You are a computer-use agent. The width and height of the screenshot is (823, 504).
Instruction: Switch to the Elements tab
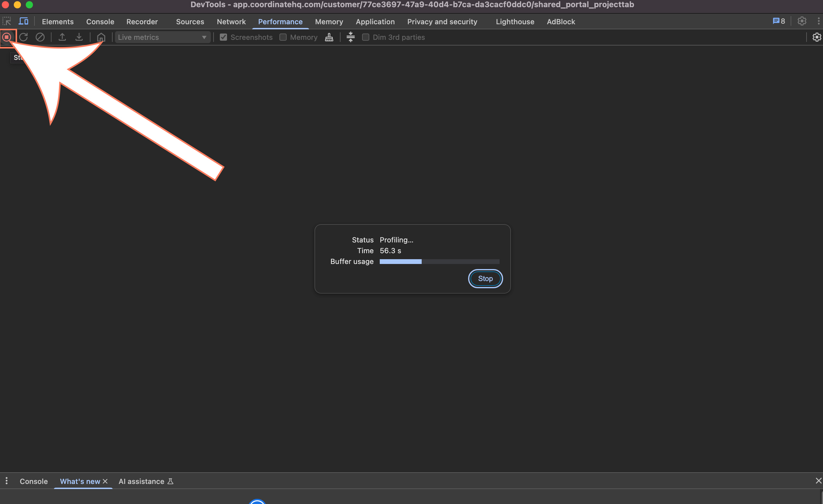(x=58, y=22)
